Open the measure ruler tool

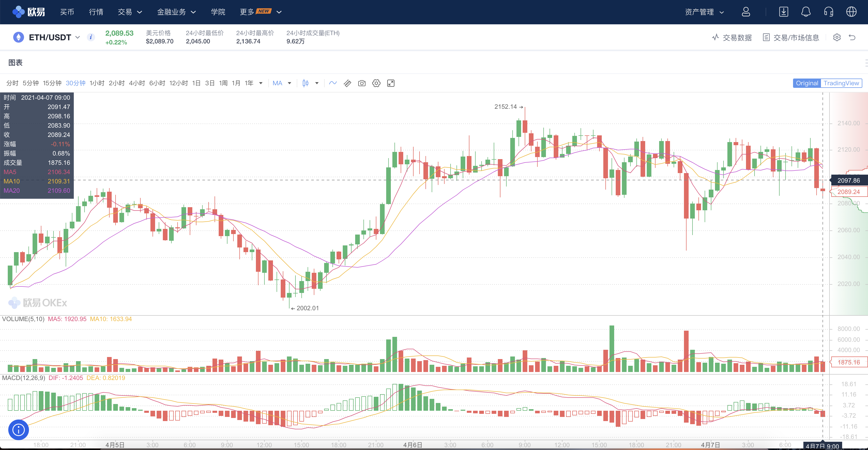point(347,83)
